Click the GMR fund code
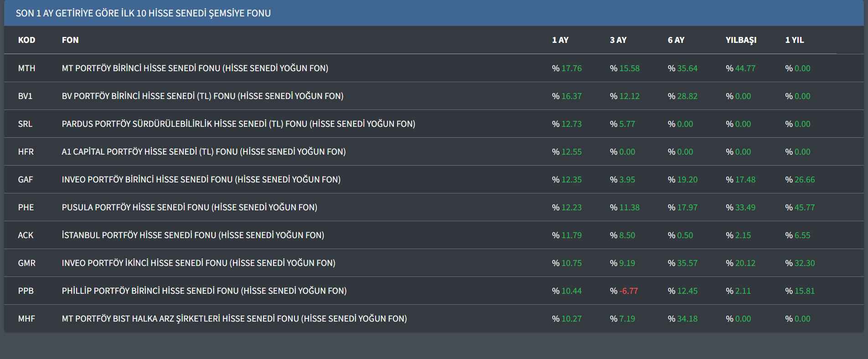Screen dimensions: 868x359 tap(26, 263)
